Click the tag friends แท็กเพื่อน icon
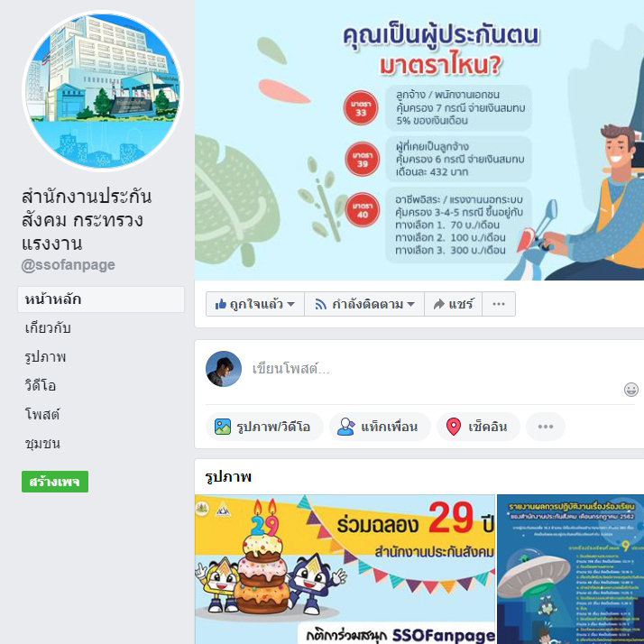The image size is (644, 644). point(345,427)
